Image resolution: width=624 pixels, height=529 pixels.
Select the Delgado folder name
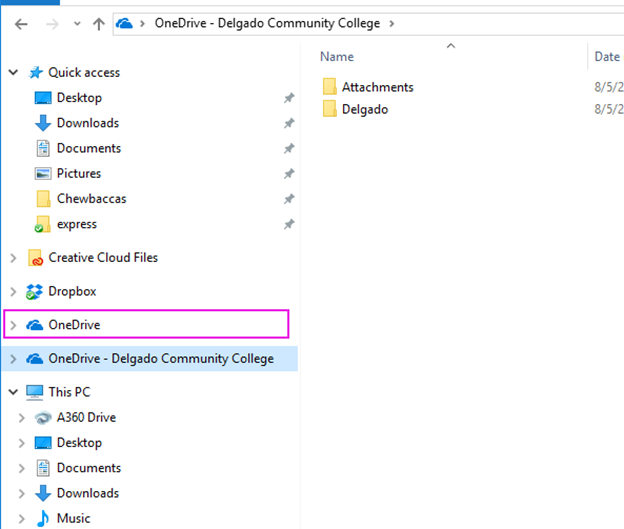pyautogui.click(x=365, y=109)
